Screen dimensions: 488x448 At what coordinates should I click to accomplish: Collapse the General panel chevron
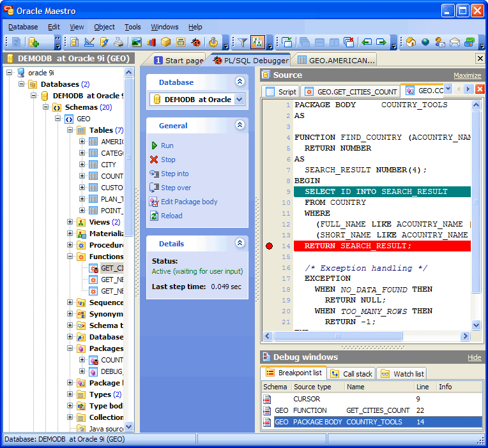coord(240,125)
